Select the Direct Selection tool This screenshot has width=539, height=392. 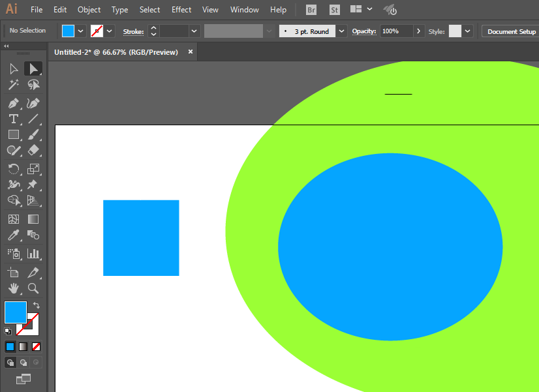(33, 68)
